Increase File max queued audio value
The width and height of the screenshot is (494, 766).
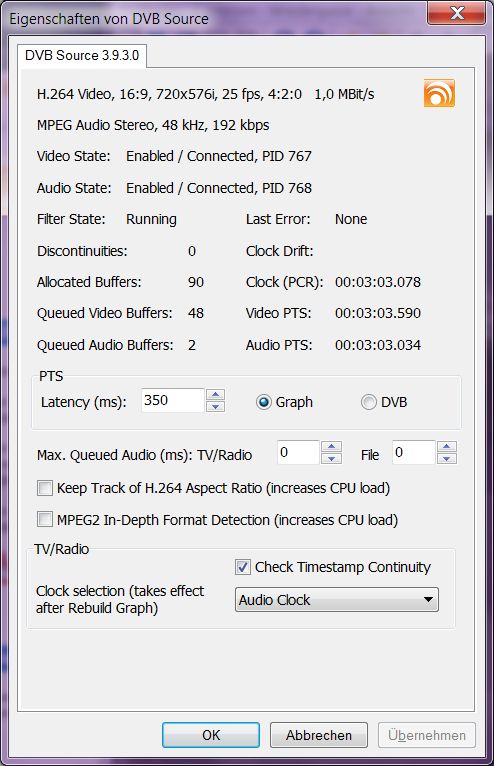point(447,447)
